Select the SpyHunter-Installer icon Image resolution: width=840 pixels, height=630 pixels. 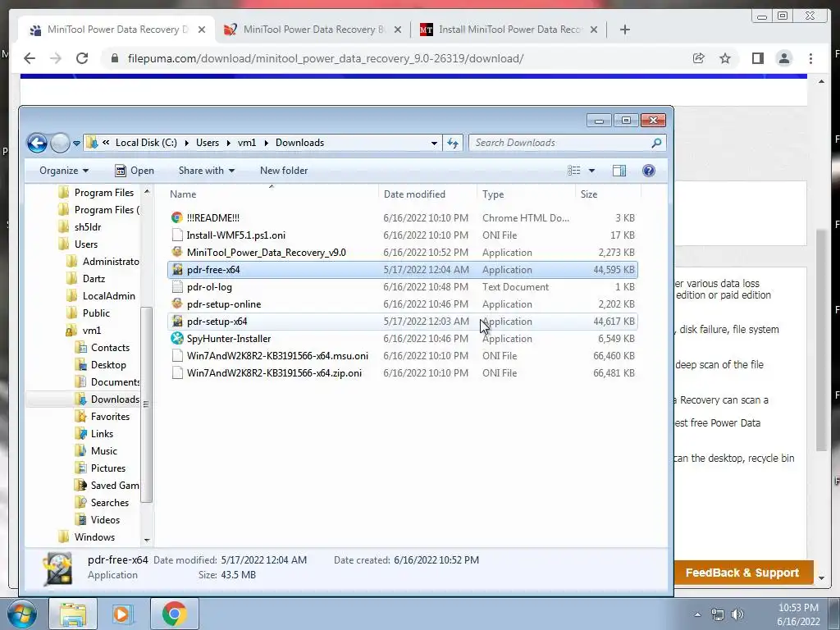177,339
